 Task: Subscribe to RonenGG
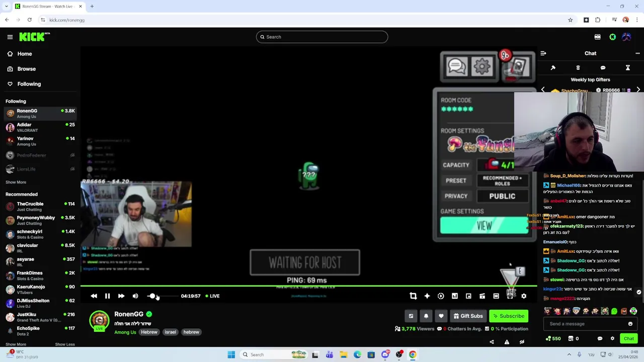(509, 316)
